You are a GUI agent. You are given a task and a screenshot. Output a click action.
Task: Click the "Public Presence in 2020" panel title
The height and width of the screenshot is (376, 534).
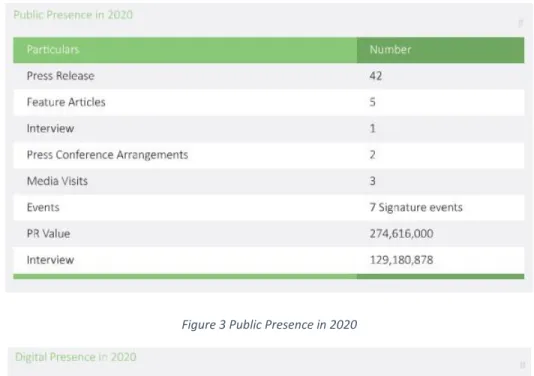(73, 15)
